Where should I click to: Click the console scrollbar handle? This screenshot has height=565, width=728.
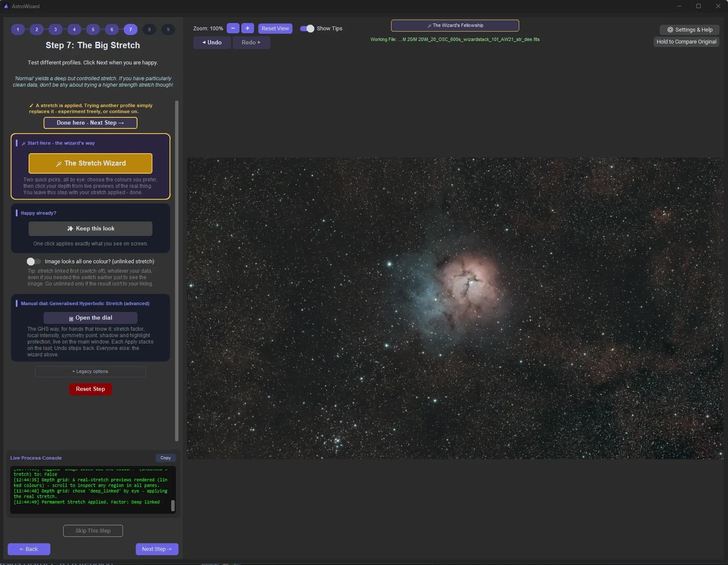(x=172, y=505)
